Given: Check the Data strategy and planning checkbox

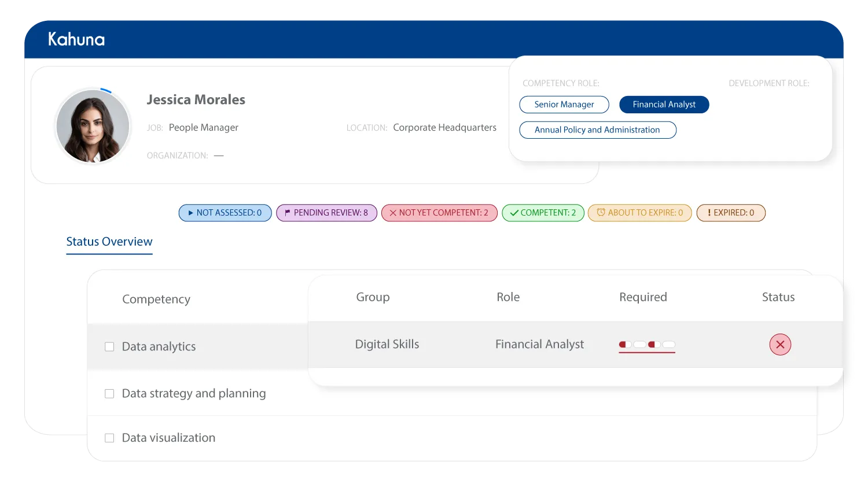Looking at the screenshot, I should (109, 393).
